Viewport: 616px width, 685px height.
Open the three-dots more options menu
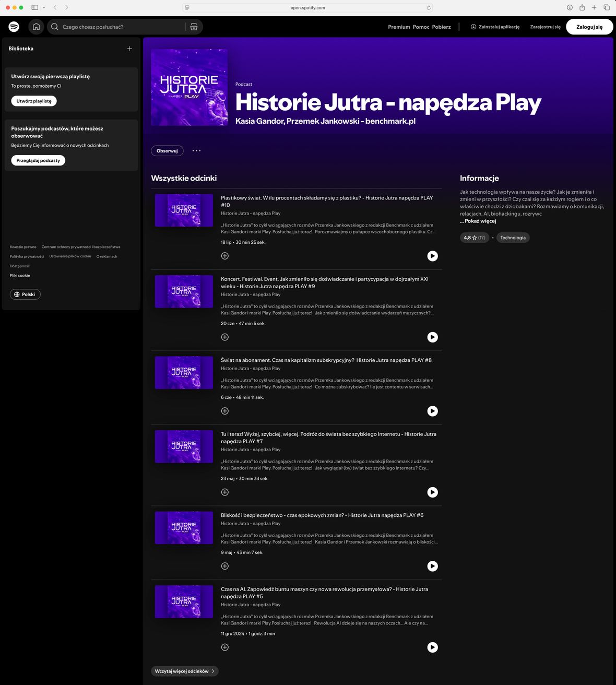click(x=196, y=151)
